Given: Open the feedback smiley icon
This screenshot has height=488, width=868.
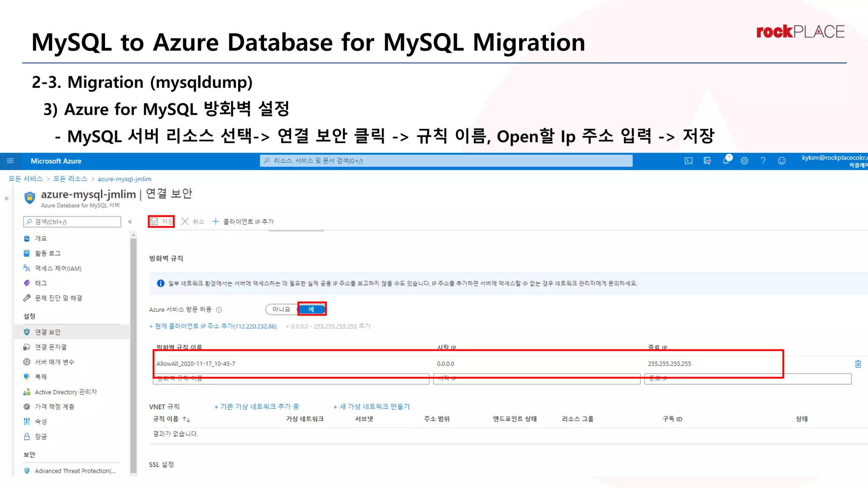Looking at the screenshot, I should click(x=782, y=161).
